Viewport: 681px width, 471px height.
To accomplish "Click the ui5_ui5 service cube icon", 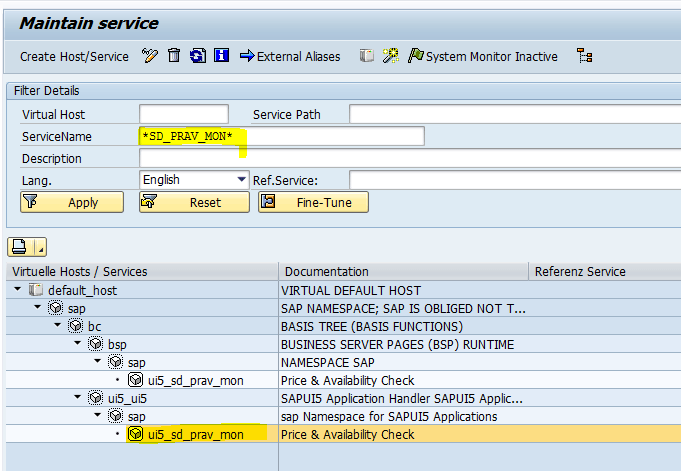I will pos(96,398).
